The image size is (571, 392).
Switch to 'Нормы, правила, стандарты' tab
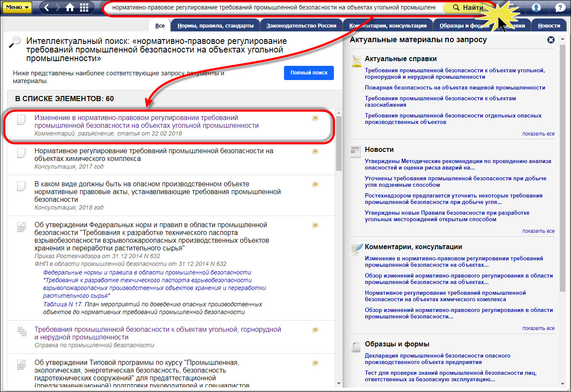[215, 26]
